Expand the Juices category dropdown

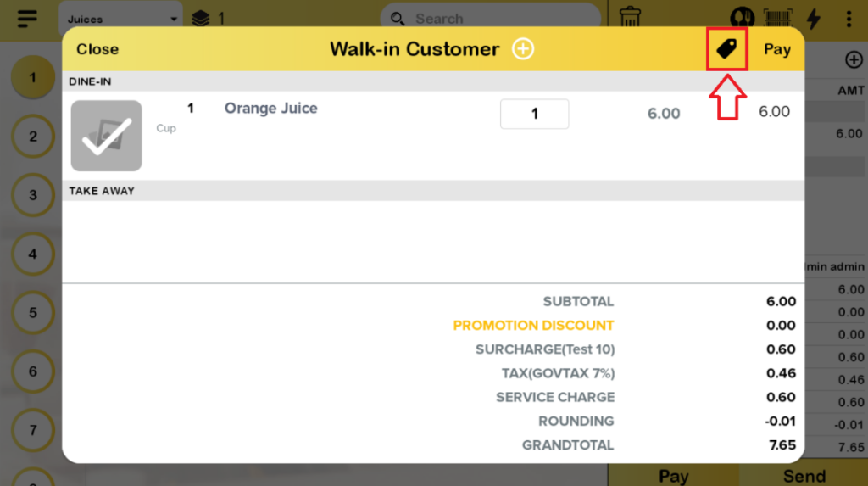(120, 18)
